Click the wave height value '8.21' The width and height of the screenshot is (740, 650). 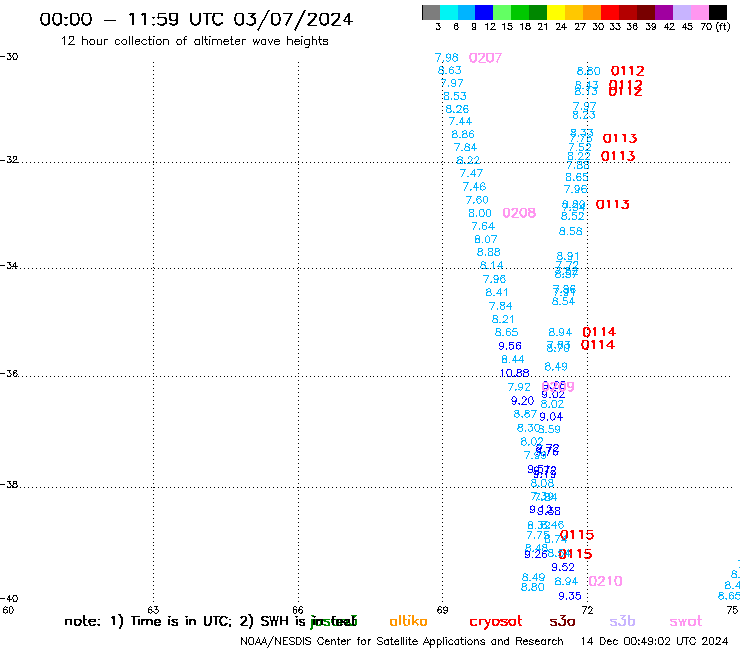click(x=503, y=320)
